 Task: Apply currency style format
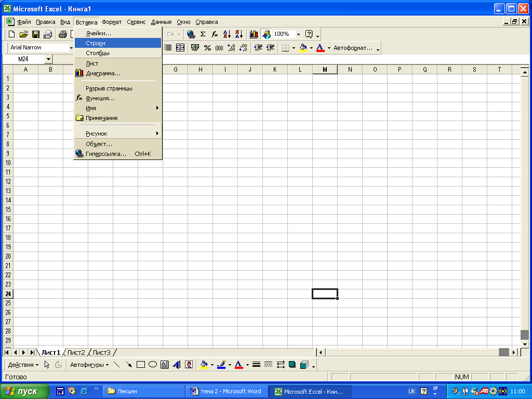point(195,48)
